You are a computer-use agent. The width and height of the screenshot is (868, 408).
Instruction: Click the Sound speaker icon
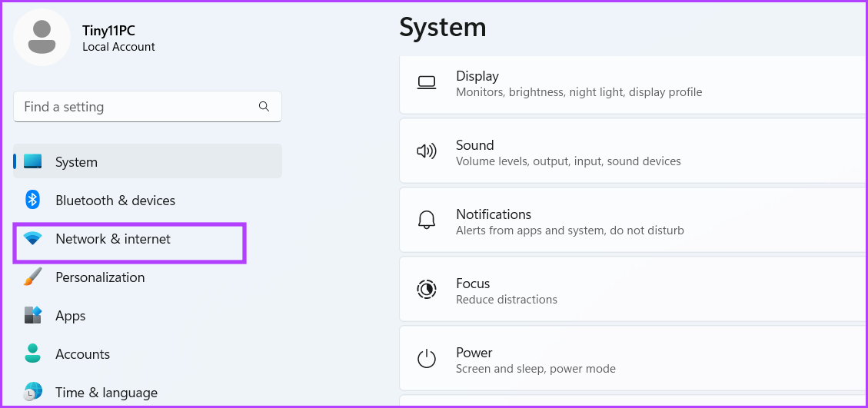coord(426,151)
